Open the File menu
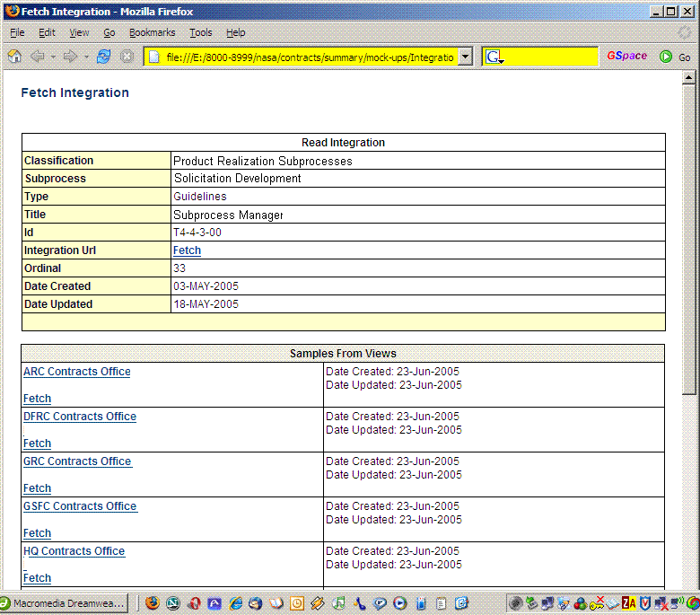This screenshot has width=700, height=615. (x=17, y=32)
